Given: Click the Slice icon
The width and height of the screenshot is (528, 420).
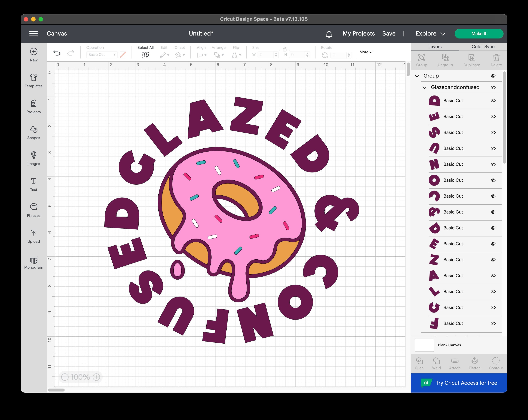Looking at the screenshot, I should coord(419,363).
